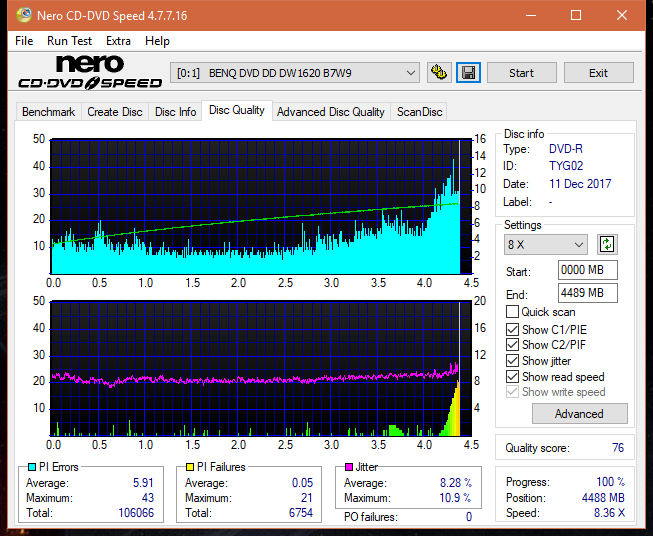Switch to the Disc Info tab
This screenshot has width=653, height=536.
pyautogui.click(x=175, y=112)
